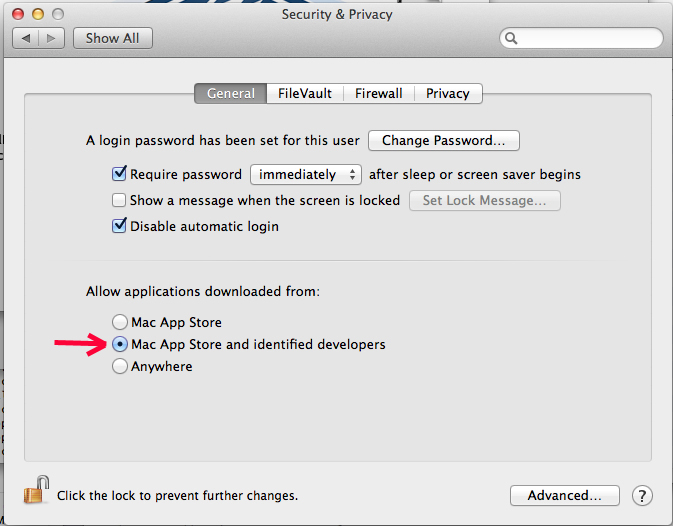Go to the Firewall tab

pyautogui.click(x=379, y=94)
